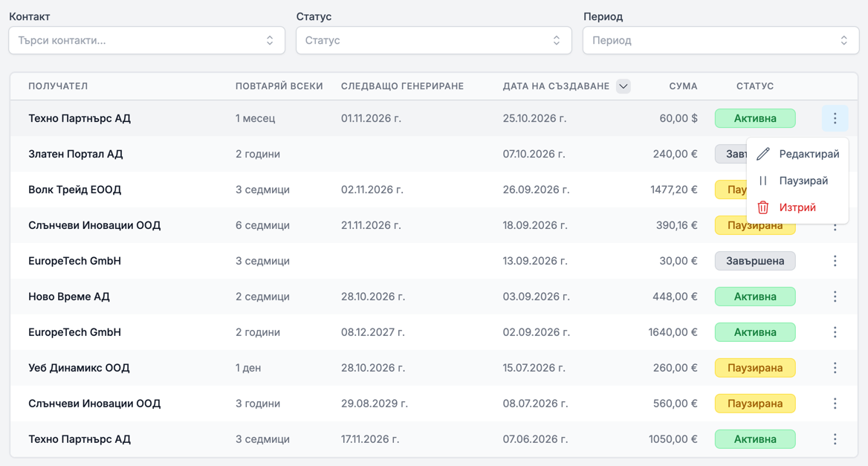Select recipient Златен Портал АД

click(75, 154)
